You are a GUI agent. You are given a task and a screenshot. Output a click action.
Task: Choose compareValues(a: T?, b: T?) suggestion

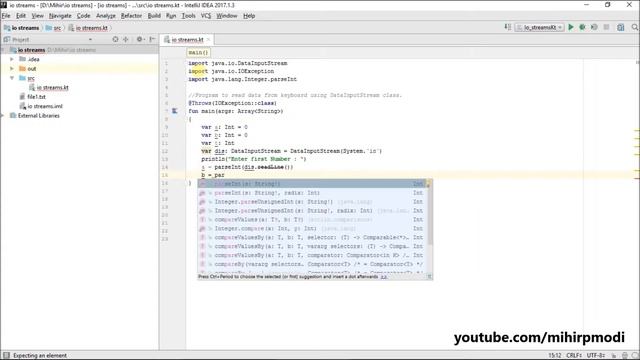pos(312,220)
